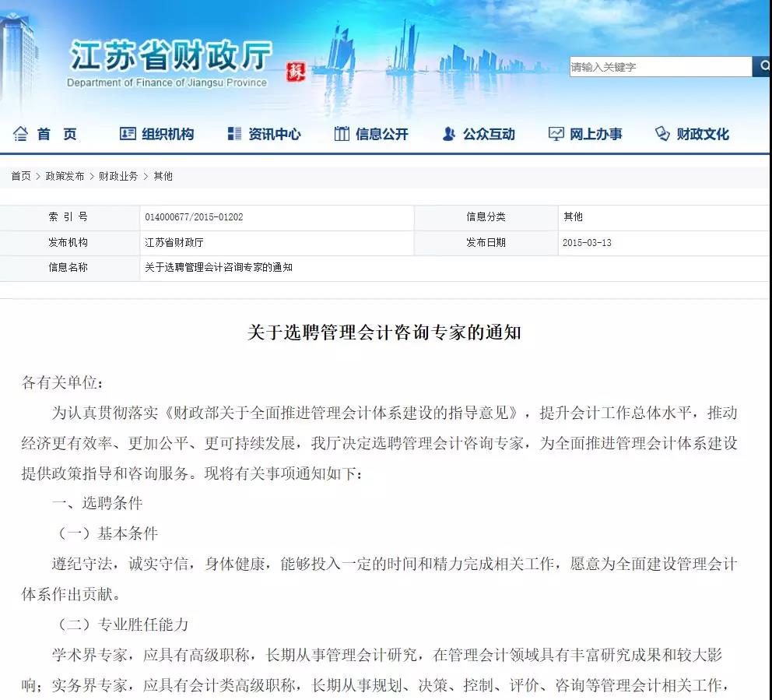Open the 公众互动 navigation menu
The image size is (772, 700).
(x=490, y=133)
